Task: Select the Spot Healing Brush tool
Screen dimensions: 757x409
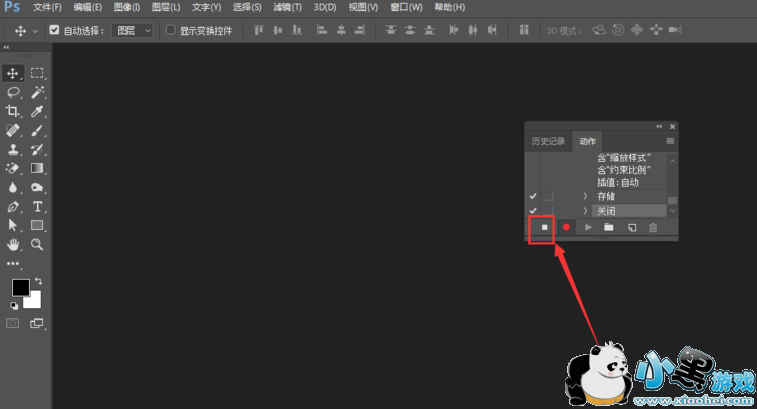Action: click(13, 130)
